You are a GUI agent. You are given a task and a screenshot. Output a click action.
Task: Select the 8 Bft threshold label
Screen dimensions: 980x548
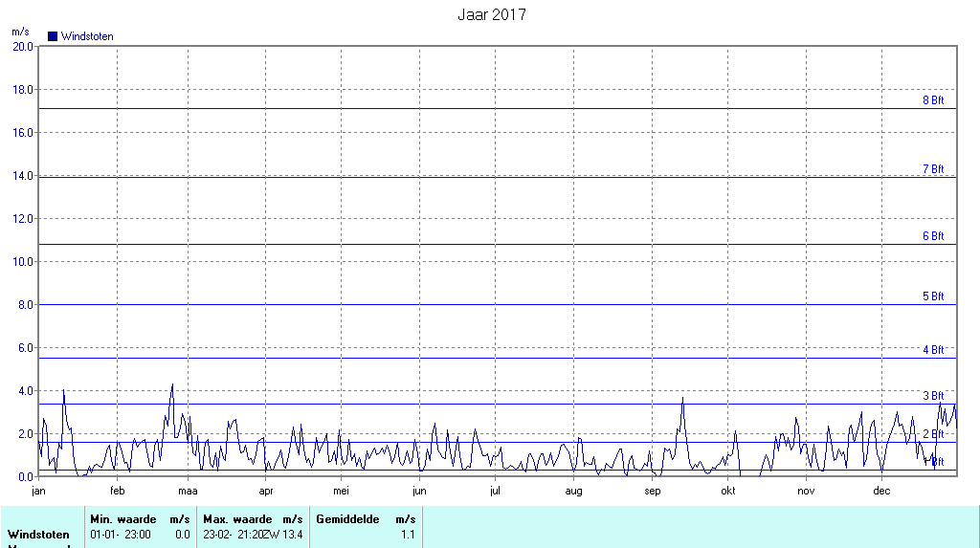(932, 100)
